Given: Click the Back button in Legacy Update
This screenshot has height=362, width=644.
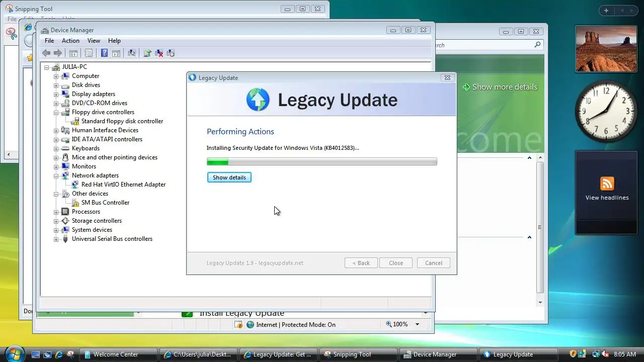Looking at the screenshot, I should [x=361, y=263].
